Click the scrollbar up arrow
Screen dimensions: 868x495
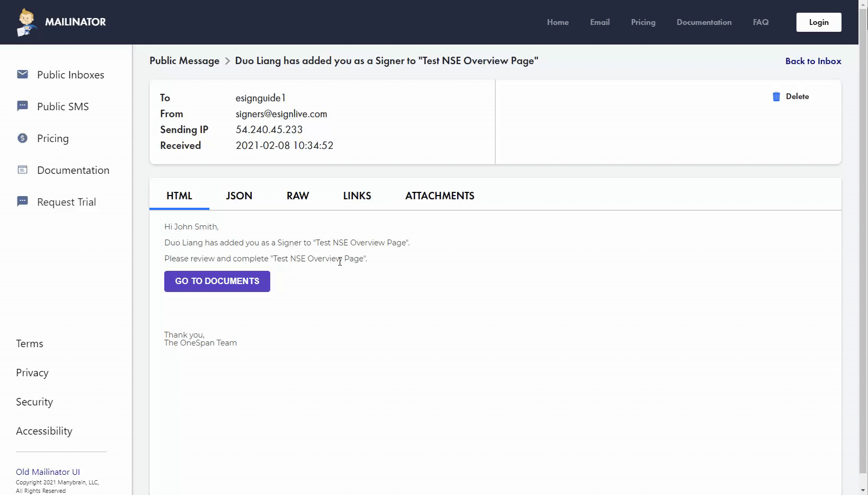click(863, 4)
